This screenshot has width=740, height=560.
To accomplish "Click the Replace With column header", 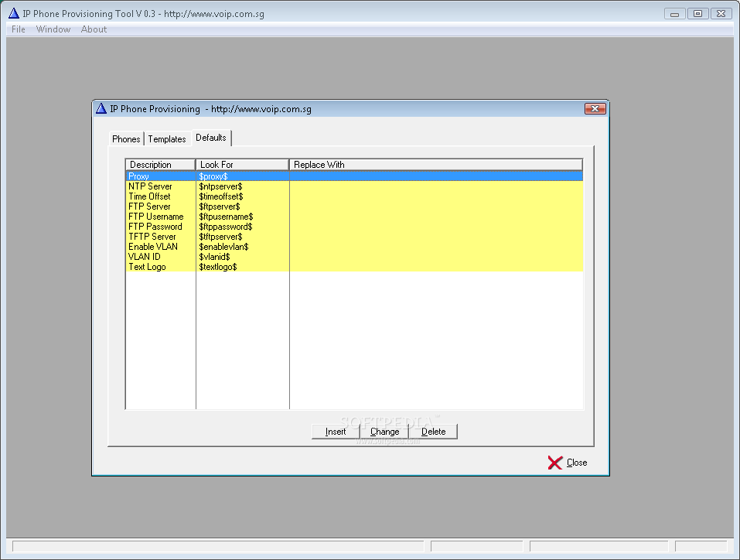I will point(436,165).
